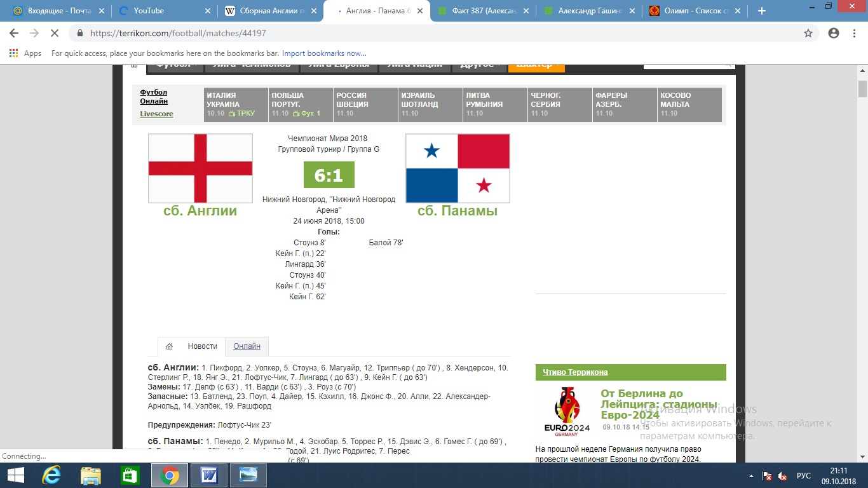Launch Internet Explorer from the taskbar
Screen dimensions: 868x488
pyautogui.click(x=51, y=475)
